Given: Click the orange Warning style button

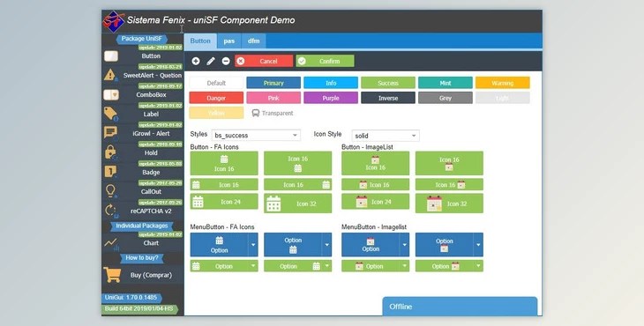Looking at the screenshot, I should (503, 83).
